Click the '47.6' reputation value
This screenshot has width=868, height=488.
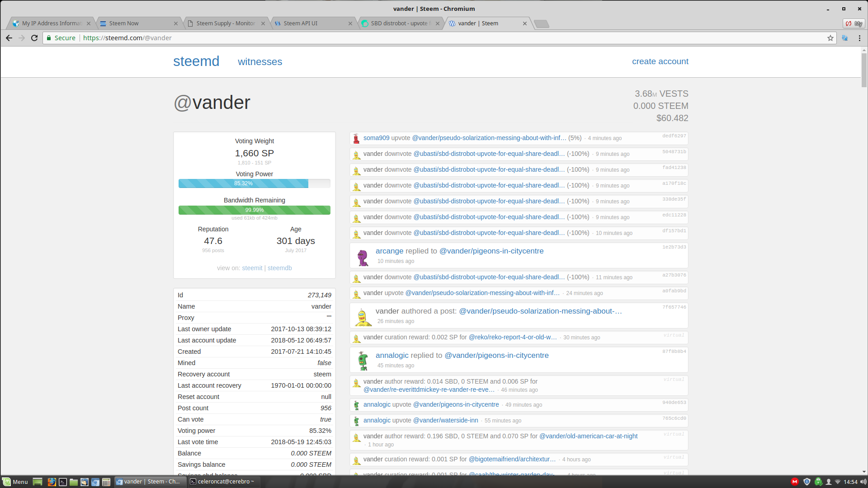pos(213,241)
